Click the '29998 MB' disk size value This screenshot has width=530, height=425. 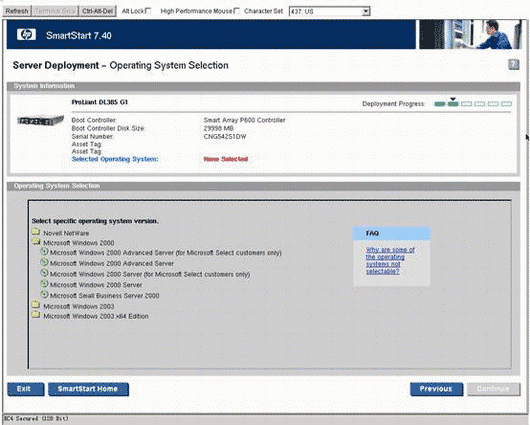click(218, 128)
